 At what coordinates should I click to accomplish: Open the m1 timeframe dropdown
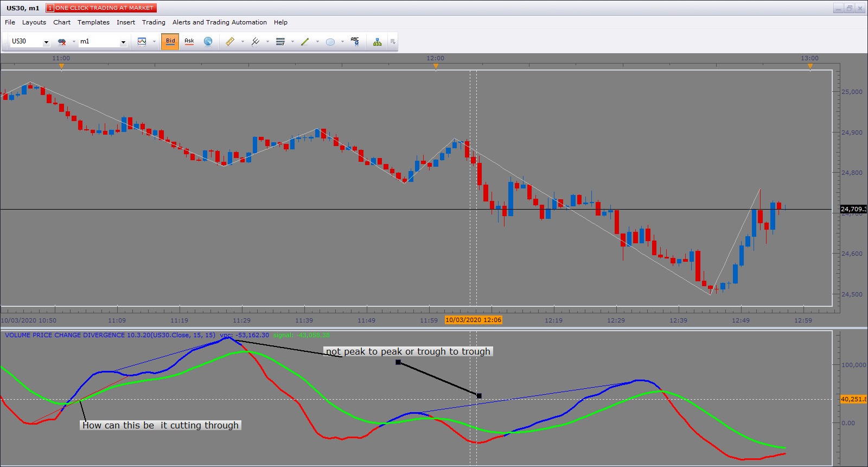(x=123, y=42)
